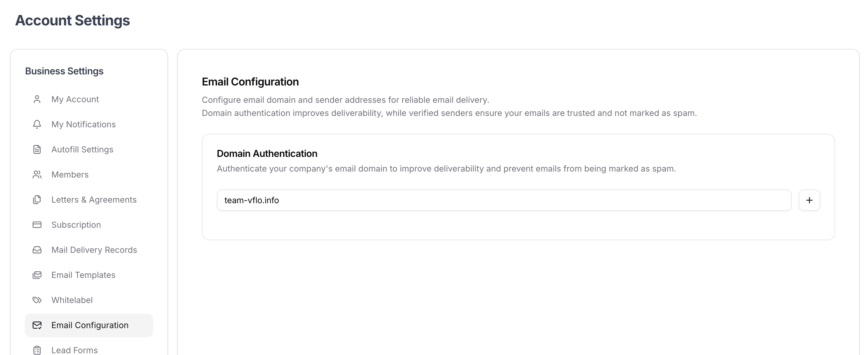
Task: Select the active Email Configuration item
Action: 90,325
